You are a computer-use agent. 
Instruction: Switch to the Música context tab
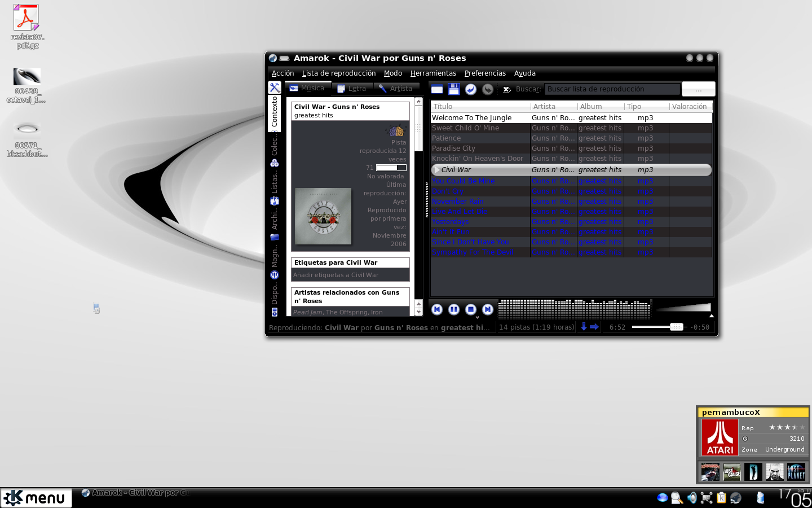coord(307,88)
